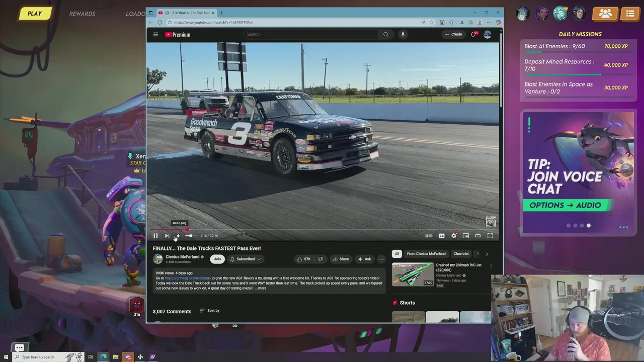
Task: Start voice search with microphone
Action: tap(403, 34)
